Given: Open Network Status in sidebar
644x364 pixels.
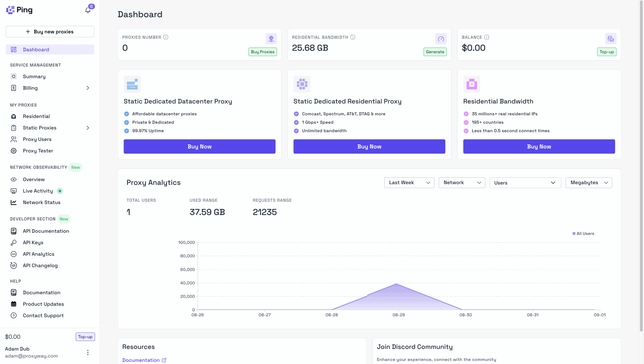Looking at the screenshot, I should pos(42,203).
